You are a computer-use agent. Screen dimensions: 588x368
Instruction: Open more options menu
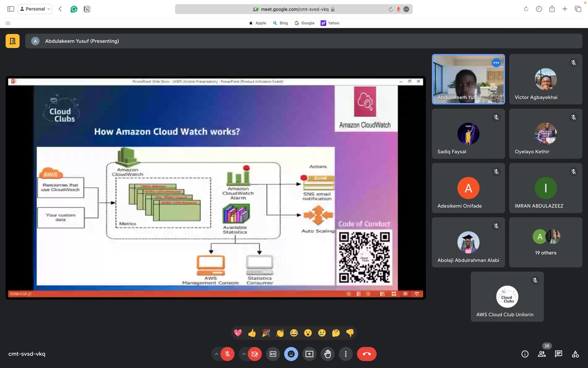[x=346, y=354]
